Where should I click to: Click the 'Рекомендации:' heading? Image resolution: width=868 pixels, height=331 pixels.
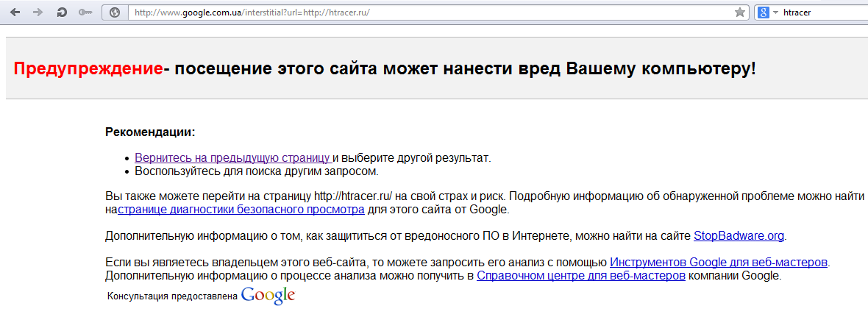[150, 132]
